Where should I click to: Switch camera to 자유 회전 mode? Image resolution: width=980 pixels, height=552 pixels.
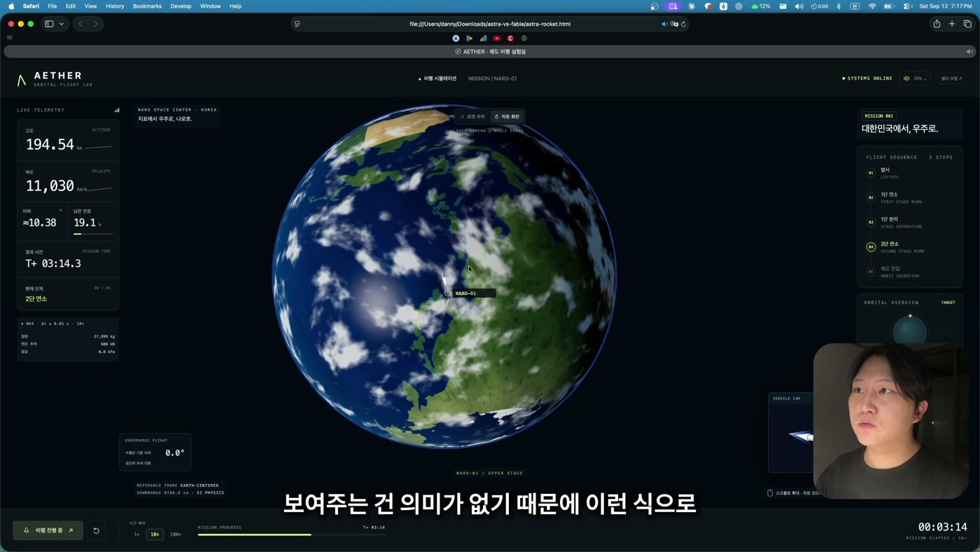(507, 117)
